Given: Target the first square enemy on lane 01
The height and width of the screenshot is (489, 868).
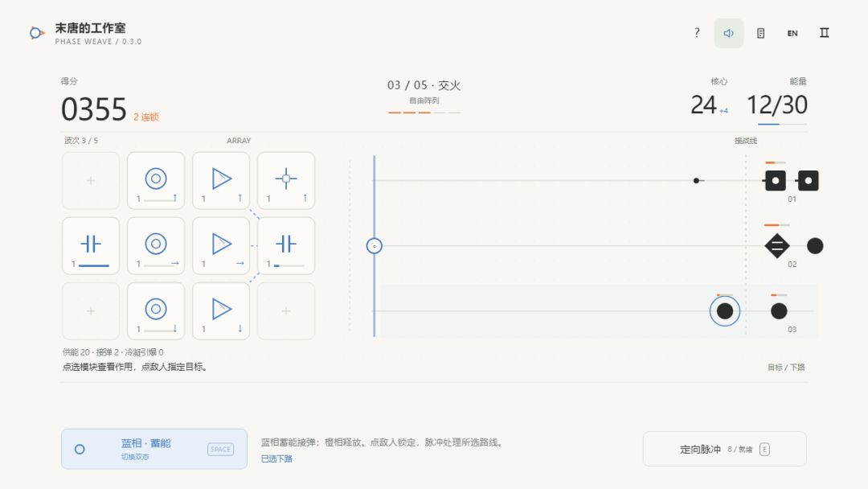Looking at the screenshot, I should pyautogui.click(x=775, y=180).
